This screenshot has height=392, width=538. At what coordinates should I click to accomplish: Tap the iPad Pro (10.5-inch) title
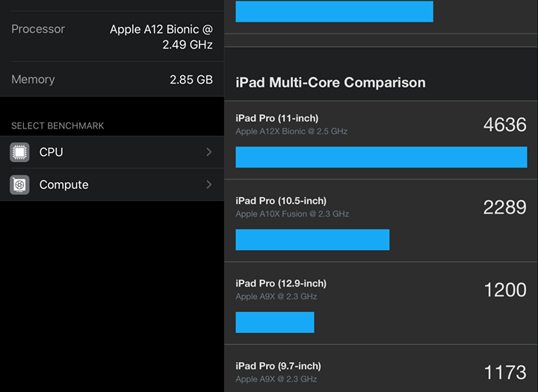(x=281, y=201)
